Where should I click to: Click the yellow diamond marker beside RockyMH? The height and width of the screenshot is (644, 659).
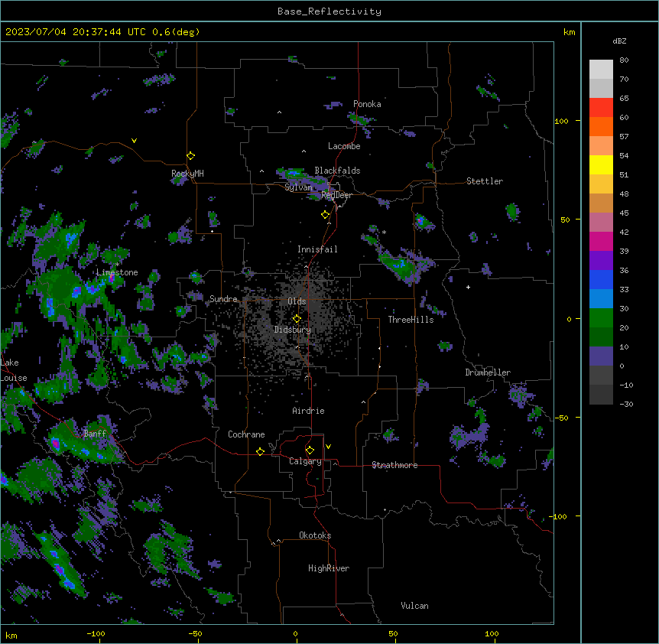point(190,156)
